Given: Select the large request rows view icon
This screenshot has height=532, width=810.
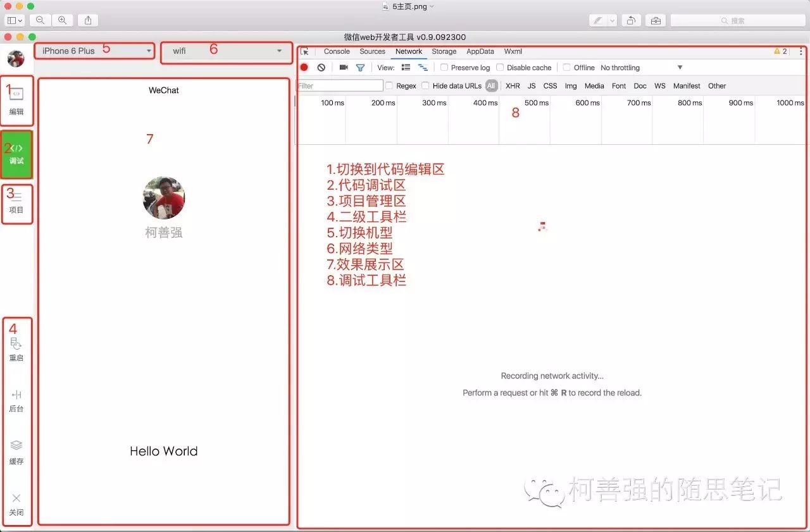Looking at the screenshot, I should [x=406, y=67].
